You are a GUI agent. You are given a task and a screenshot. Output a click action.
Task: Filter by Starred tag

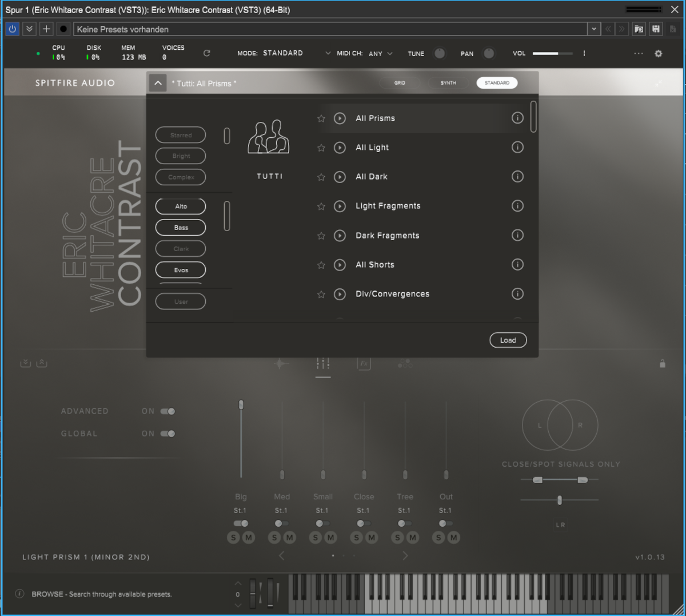point(181,135)
